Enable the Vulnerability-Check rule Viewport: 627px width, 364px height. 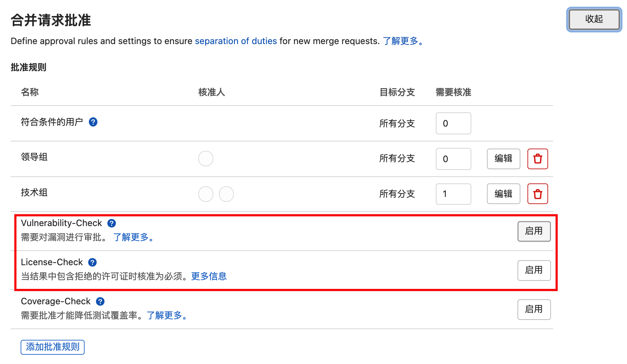tap(534, 231)
